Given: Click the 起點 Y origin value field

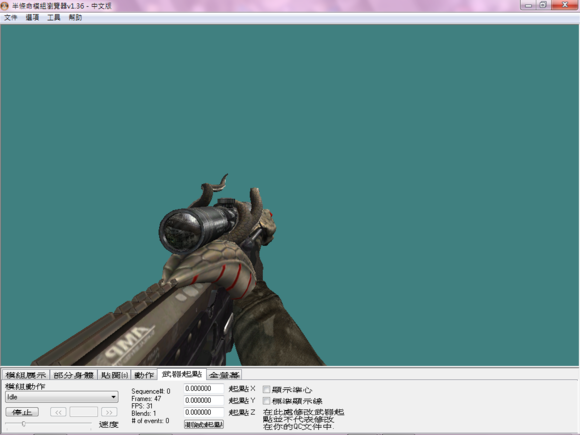Looking at the screenshot, I should 204,400.
